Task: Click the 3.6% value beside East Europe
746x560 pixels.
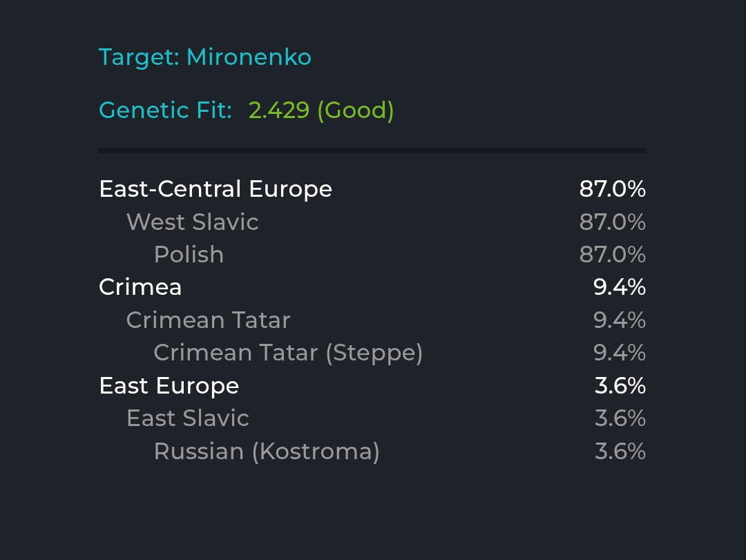Action: click(620, 386)
